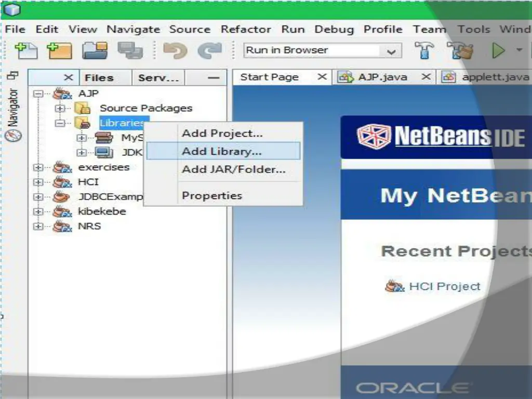Viewport: 532px width, 399px height.
Task: Click the kibekebe project icon
Action: point(62,212)
